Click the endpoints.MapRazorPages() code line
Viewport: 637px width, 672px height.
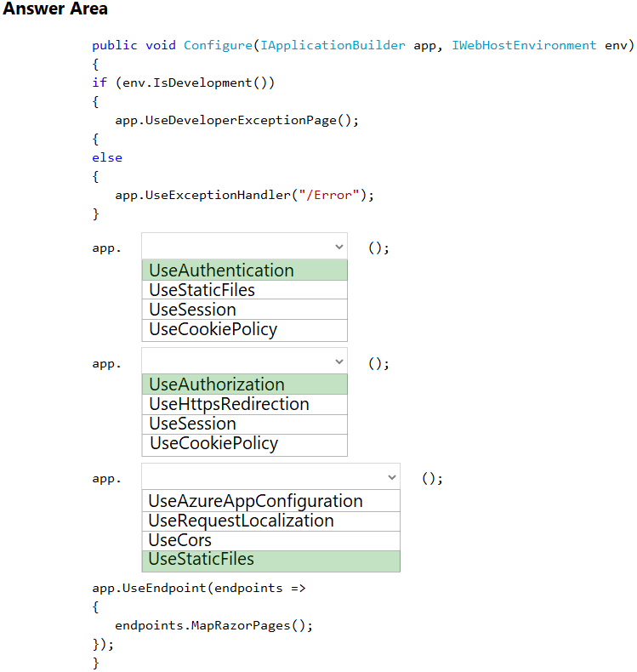click(x=213, y=625)
